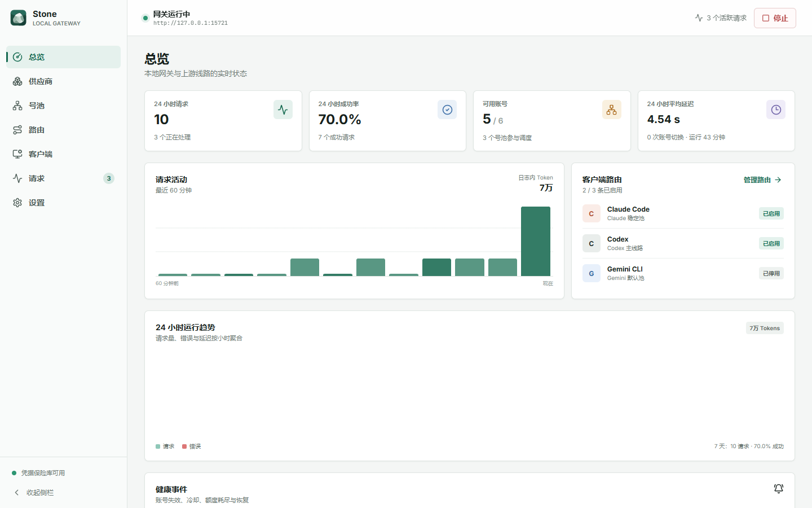This screenshot has width=812, height=508.
Task: Click the bell icon in 健康事件 panel
Action: 779,489
